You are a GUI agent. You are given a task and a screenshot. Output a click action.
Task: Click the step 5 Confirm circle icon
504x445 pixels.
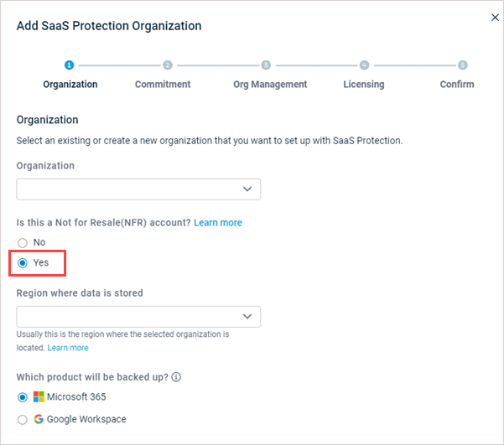463,65
